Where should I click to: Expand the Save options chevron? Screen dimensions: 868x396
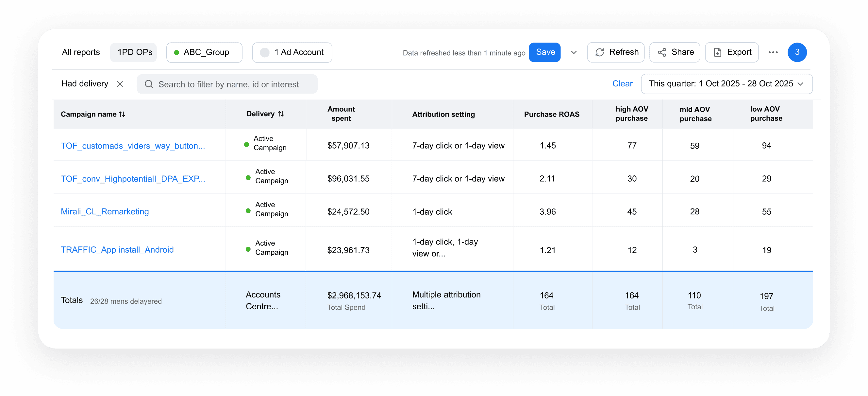coord(574,52)
